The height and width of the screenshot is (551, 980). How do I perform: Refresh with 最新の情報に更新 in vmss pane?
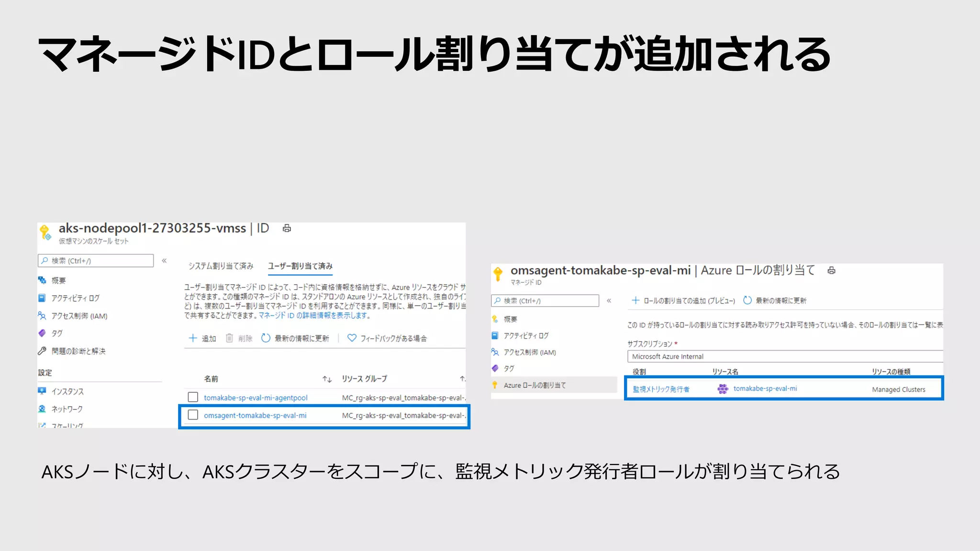(x=295, y=338)
